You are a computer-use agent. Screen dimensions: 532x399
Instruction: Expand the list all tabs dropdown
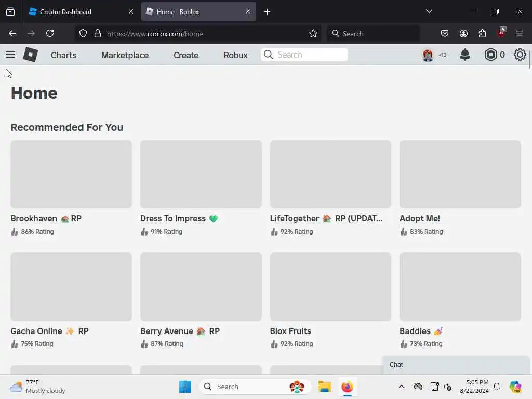[x=429, y=11]
